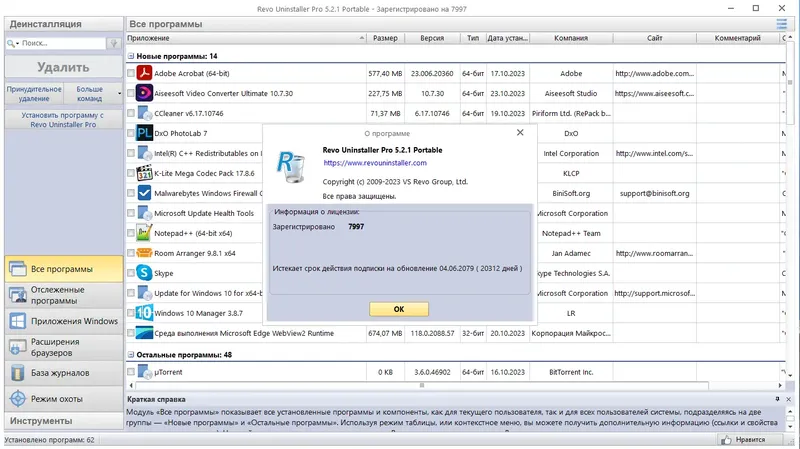
Task: Open Расширения браузеров section
Action: pos(64,347)
